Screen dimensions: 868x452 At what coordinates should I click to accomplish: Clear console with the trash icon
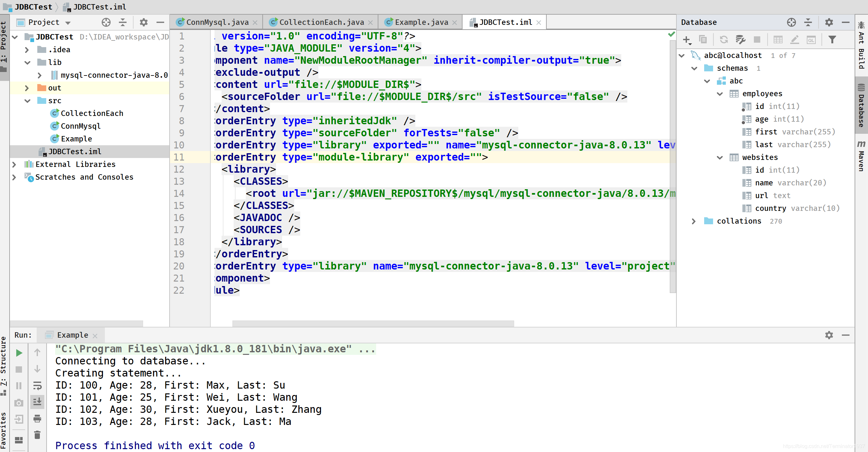(x=37, y=435)
